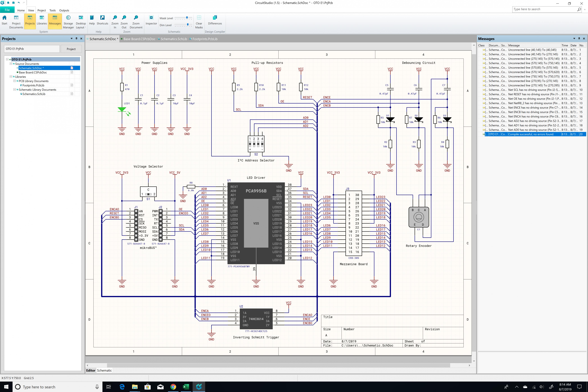Collapse PCB Library Documents node

14,81
